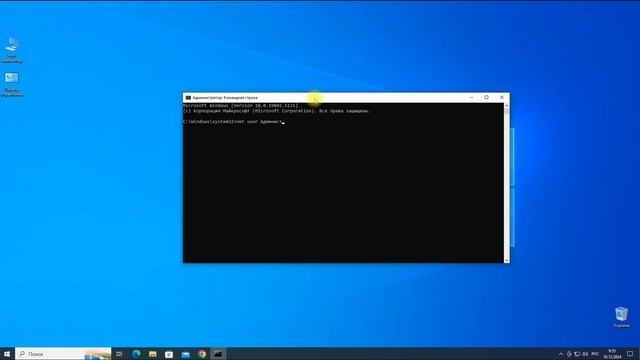Open the This PC desktop icon

tap(11, 49)
